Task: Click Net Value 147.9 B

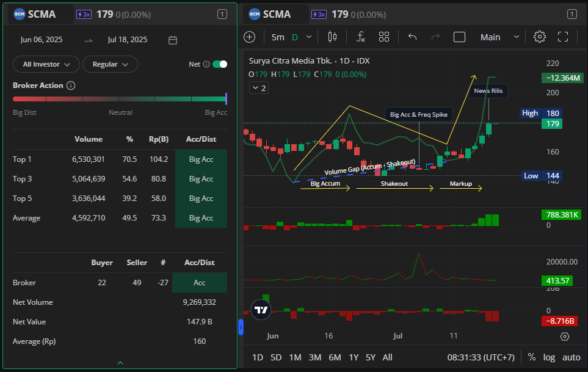Action: [200, 322]
